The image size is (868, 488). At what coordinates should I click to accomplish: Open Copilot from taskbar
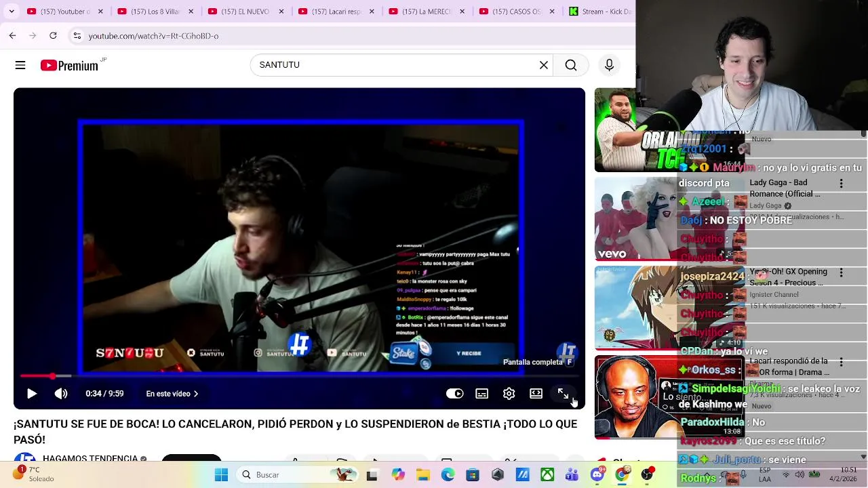(398, 475)
